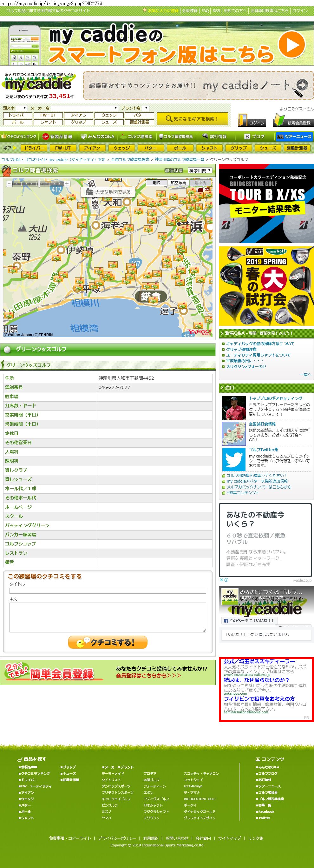314x868 pixels.
Task: Click the 気になるギアを検索 search button
Action: pos(193,119)
